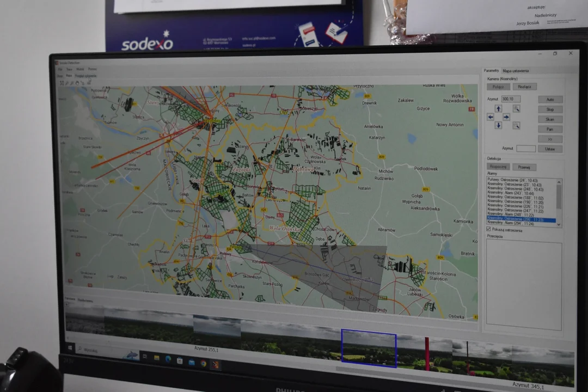Viewport: 588px width, 392px height.
Task: Click the Dąbrowa label on the map
Action: [303, 169]
